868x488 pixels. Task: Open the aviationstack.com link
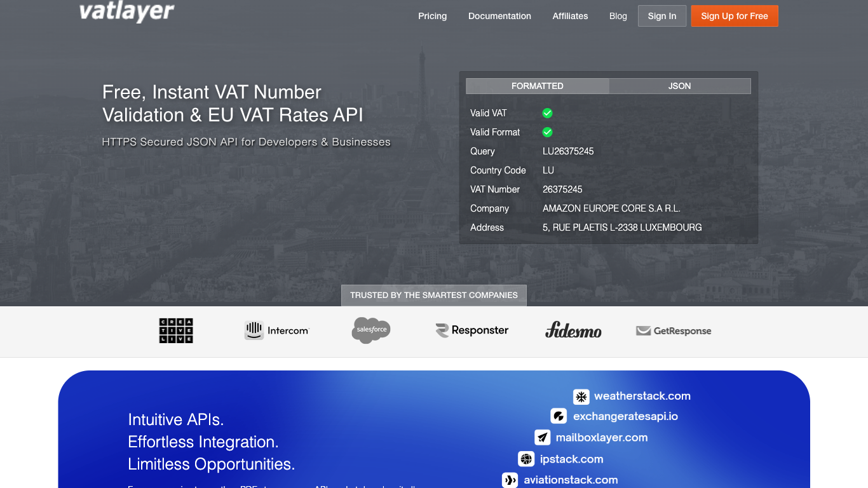click(x=570, y=480)
